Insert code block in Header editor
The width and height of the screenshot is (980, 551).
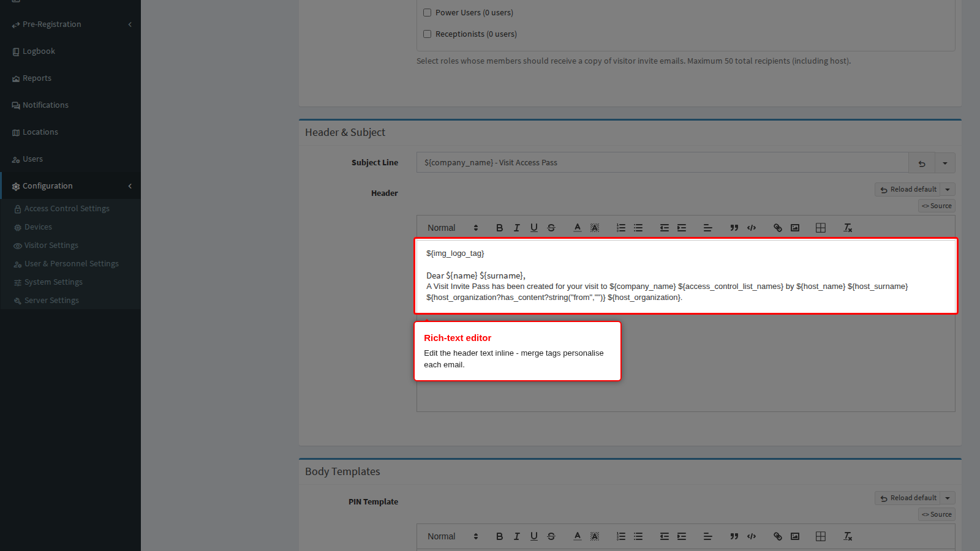[x=751, y=228]
